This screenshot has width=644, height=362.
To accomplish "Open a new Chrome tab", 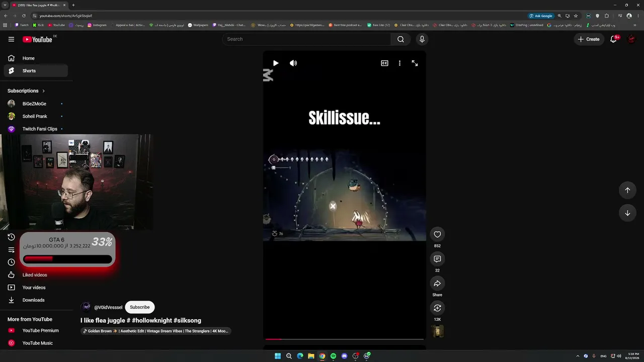I will coord(73,5).
